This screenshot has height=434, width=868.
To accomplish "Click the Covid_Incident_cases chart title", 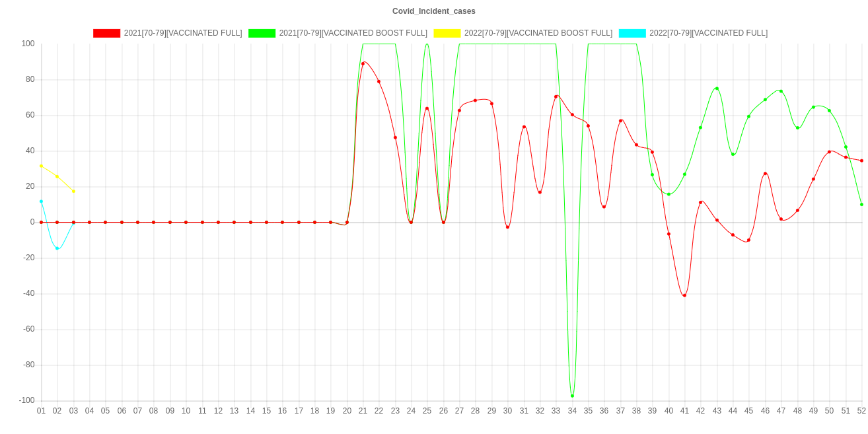I will pos(433,11).
